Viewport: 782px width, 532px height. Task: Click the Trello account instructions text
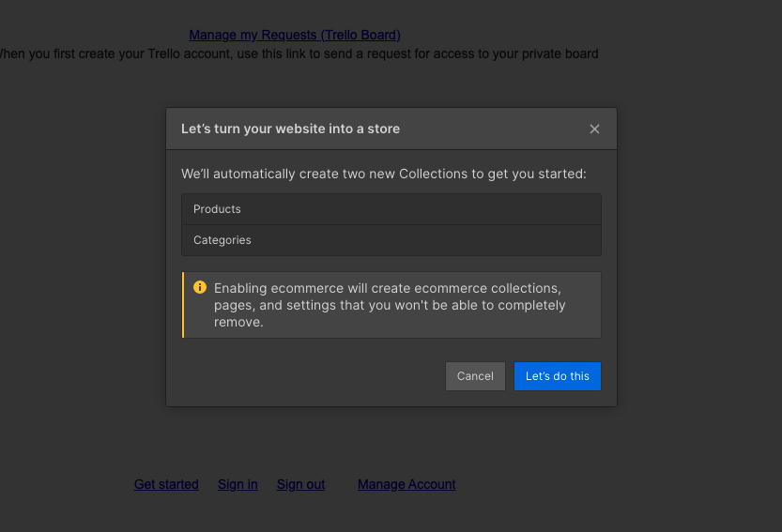click(x=299, y=53)
